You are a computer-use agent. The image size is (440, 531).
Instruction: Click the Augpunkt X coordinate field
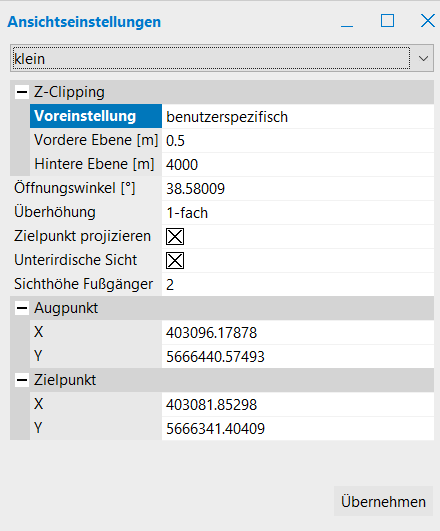pyautogui.click(x=298, y=333)
